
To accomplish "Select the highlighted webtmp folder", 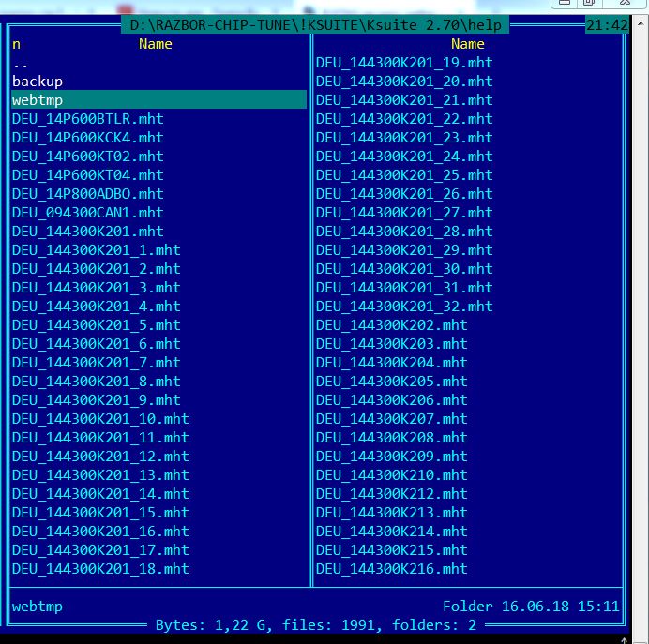I will 38,100.
